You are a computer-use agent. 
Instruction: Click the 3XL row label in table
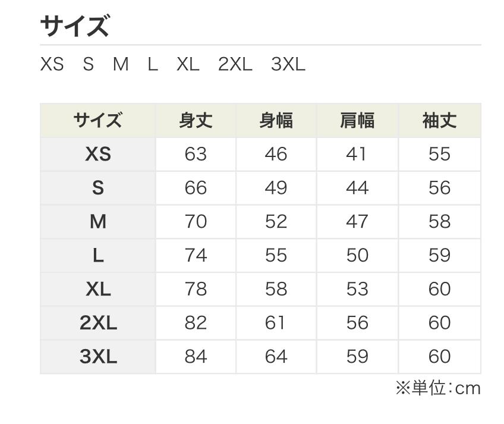point(98,357)
